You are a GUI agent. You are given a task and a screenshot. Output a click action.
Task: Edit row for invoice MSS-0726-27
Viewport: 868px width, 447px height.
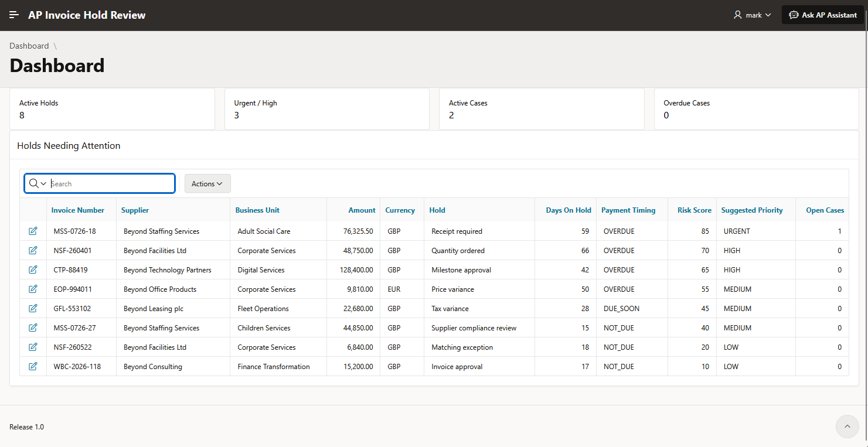coord(33,327)
